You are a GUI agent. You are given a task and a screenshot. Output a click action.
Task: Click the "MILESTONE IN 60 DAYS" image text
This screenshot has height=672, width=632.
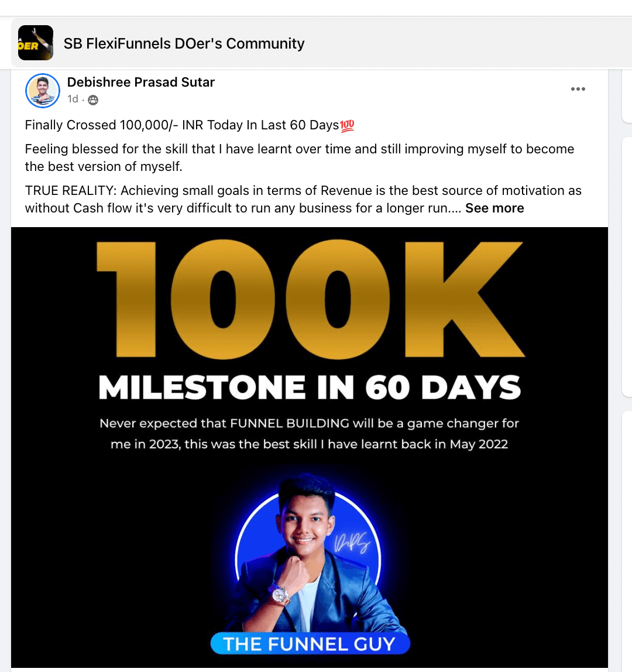coord(310,387)
